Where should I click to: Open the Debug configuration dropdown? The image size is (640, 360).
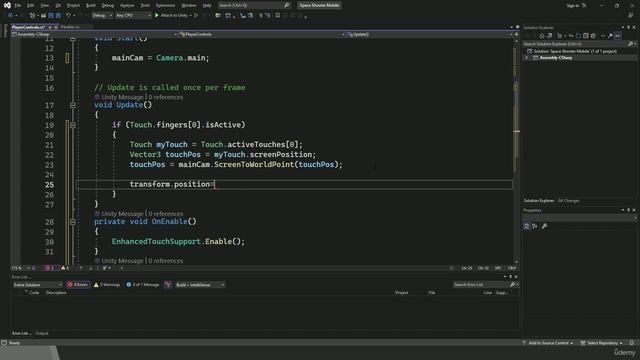point(102,16)
